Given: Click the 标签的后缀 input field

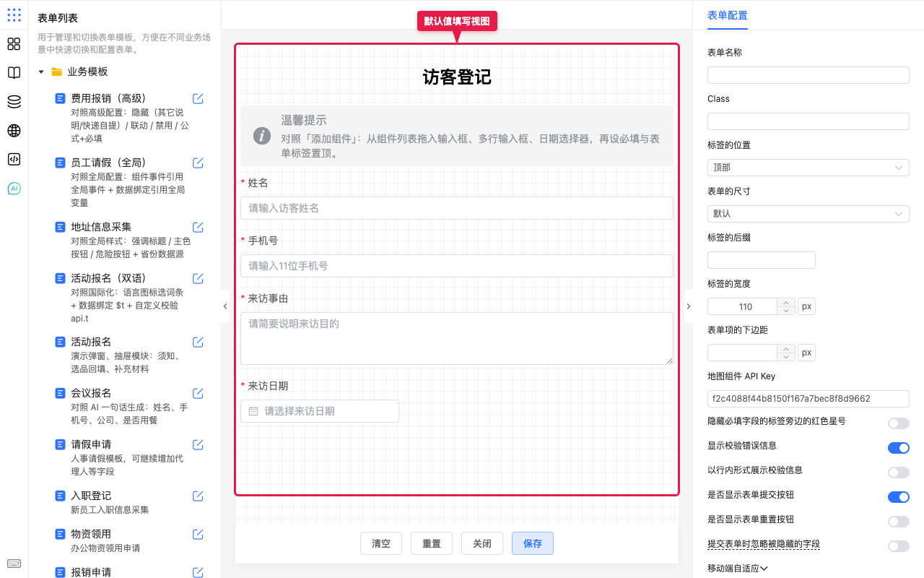Looking at the screenshot, I should (762, 260).
